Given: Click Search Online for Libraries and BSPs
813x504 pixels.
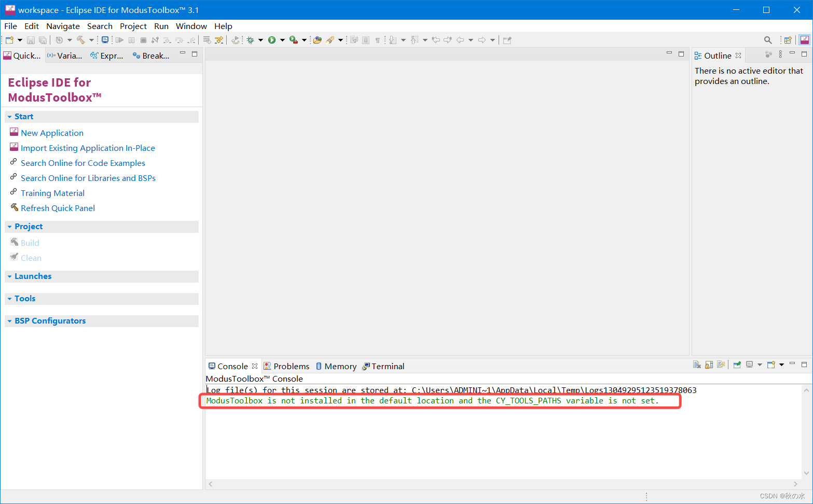Looking at the screenshot, I should pyautogui.click(x=88, y=178).
